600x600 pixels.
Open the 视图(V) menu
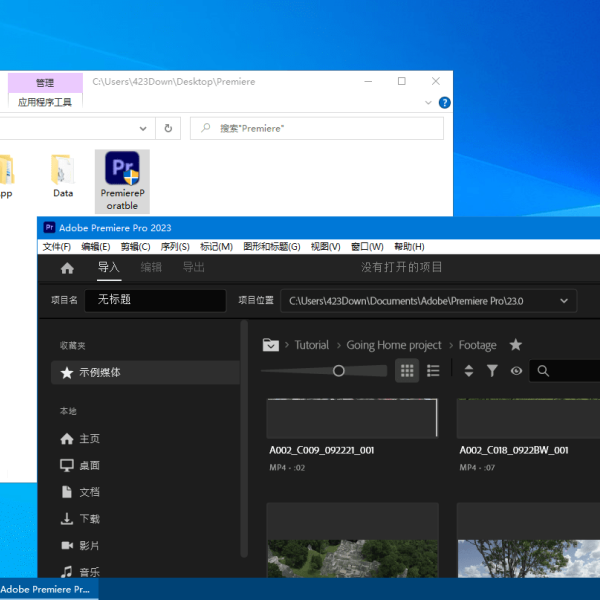click(325, 246)
